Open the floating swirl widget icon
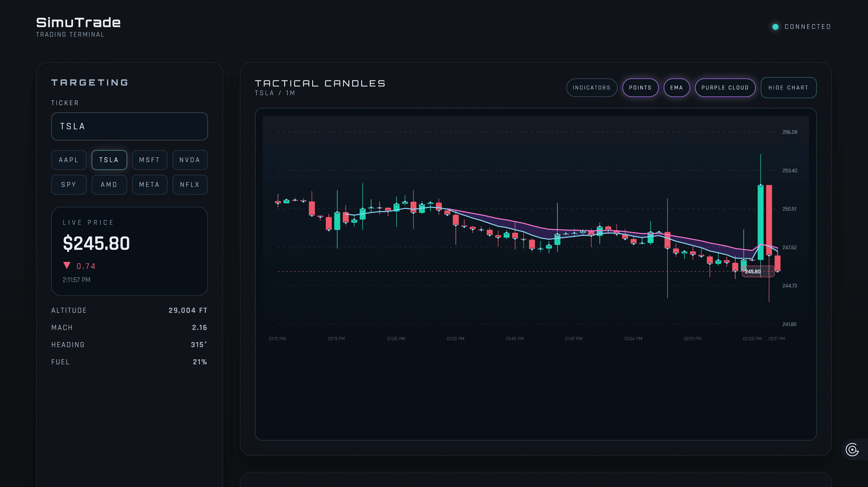Viewport: 868px width, 487px height. pyautogui.click(x=852, y=450)
